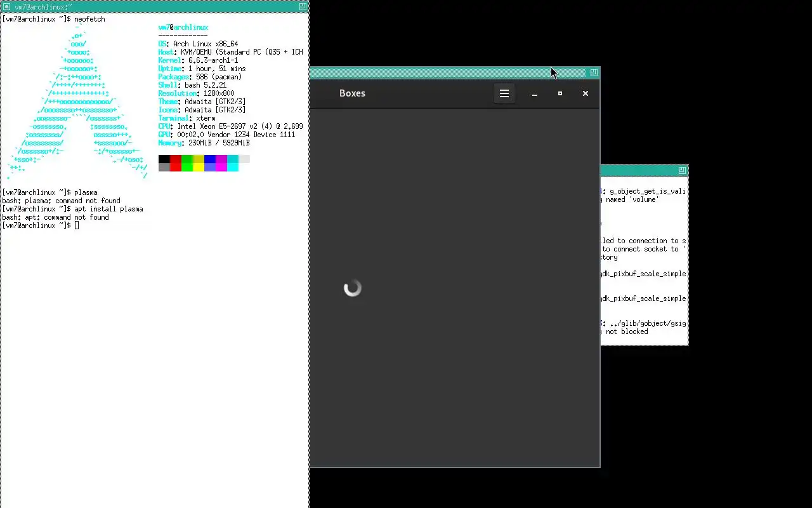
Task: Click the 'CPU: Intel Xeon E5-2697' line
Action: pos(230,126)
